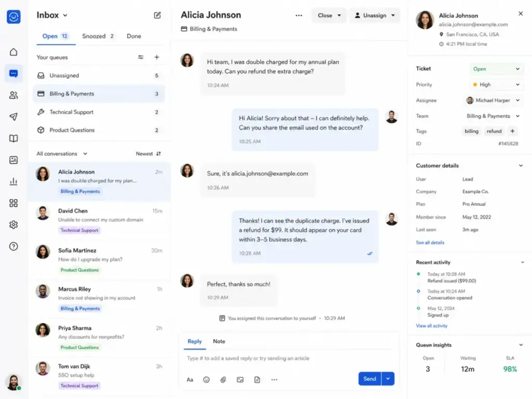
Task: Open the conversation more options ellipsis
Action: pyautogui.click(x=299, y=15)
